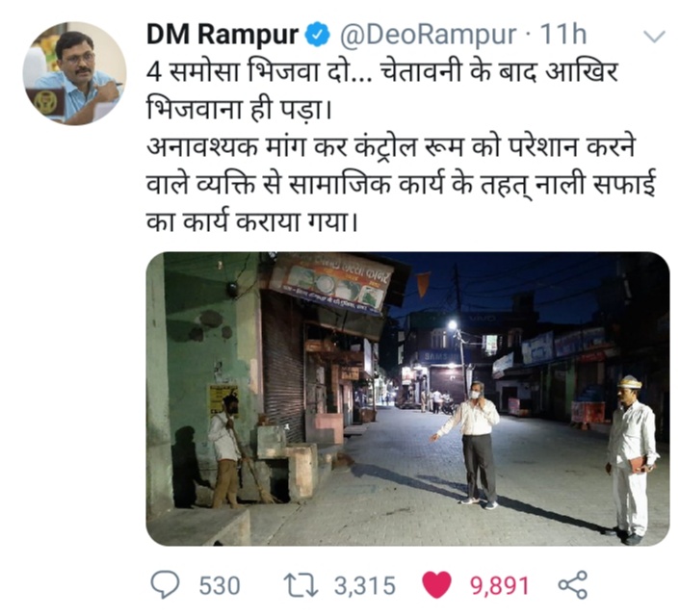
Task: Click the tweet line 'का कार्य कराया गया'
Action: tap(252, 222)
